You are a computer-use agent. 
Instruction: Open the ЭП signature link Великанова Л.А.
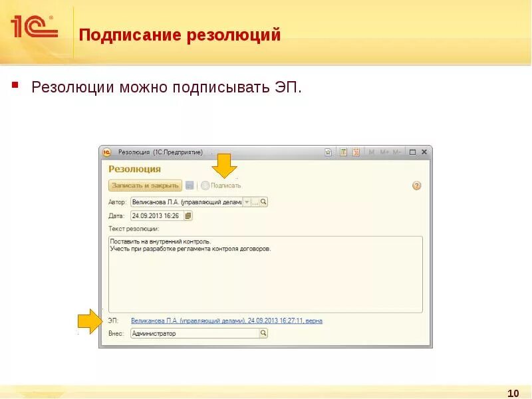(227, 321)
